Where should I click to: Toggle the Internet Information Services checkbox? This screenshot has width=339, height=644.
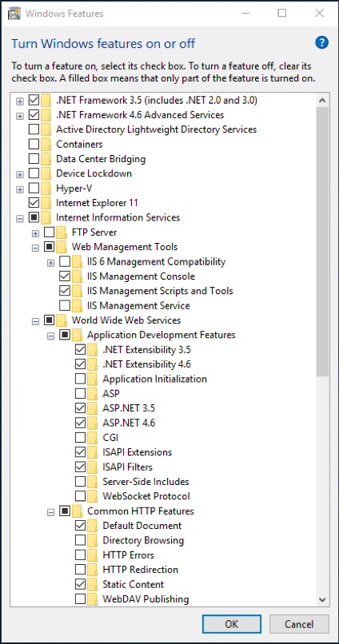point(34,217)
